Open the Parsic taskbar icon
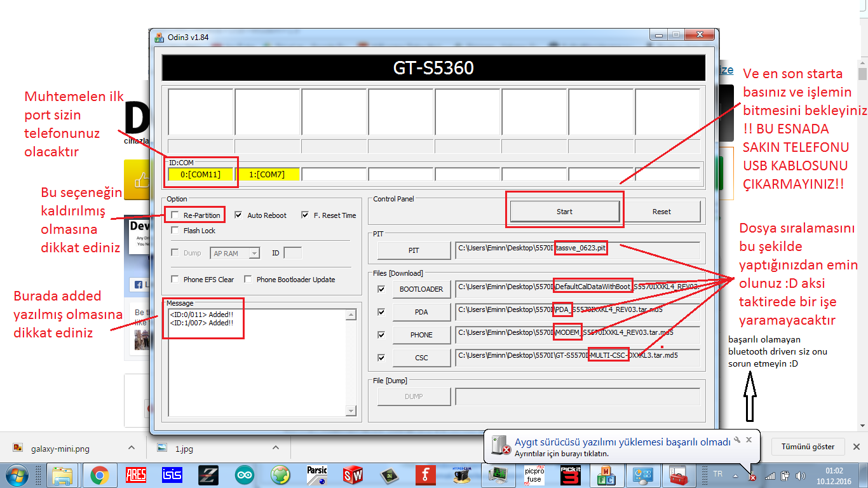The height and width of the screenshot is (488, 868). point(316,475)
